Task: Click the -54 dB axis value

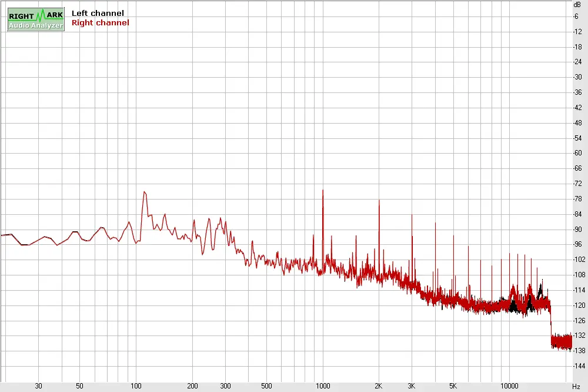Action: click(x=577, y=138)
